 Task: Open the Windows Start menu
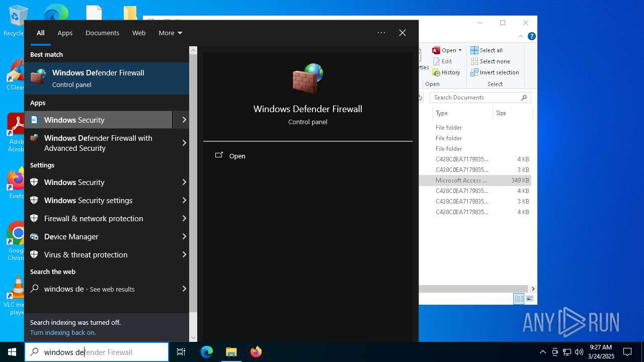(x=12, y=352)
